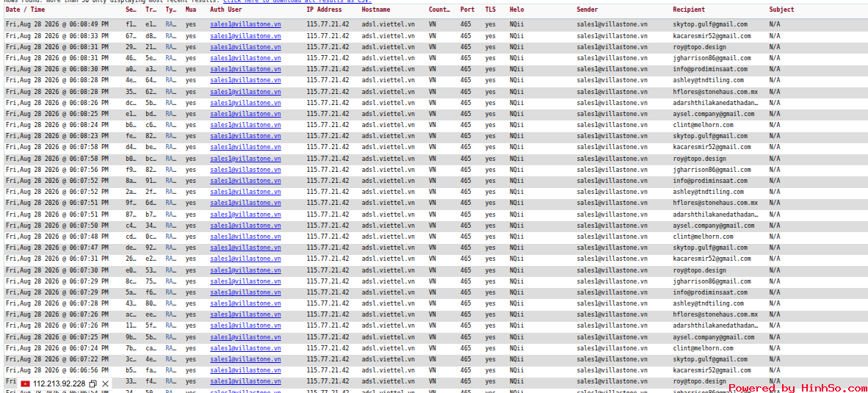868x393 pixels.
Task: Select timestamp Fri,Aug 28 2026 @ 06:07:24 PM
Action: click(57, 348)
